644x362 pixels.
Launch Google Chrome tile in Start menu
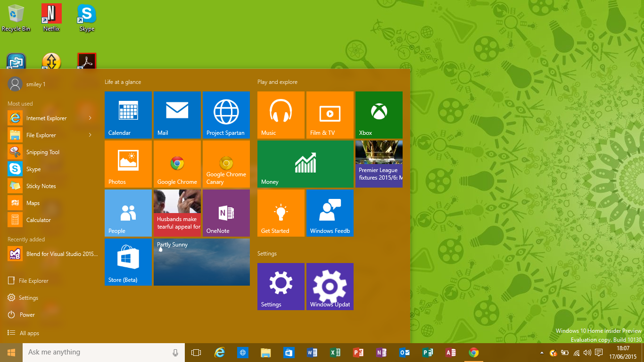pos(177,164)
